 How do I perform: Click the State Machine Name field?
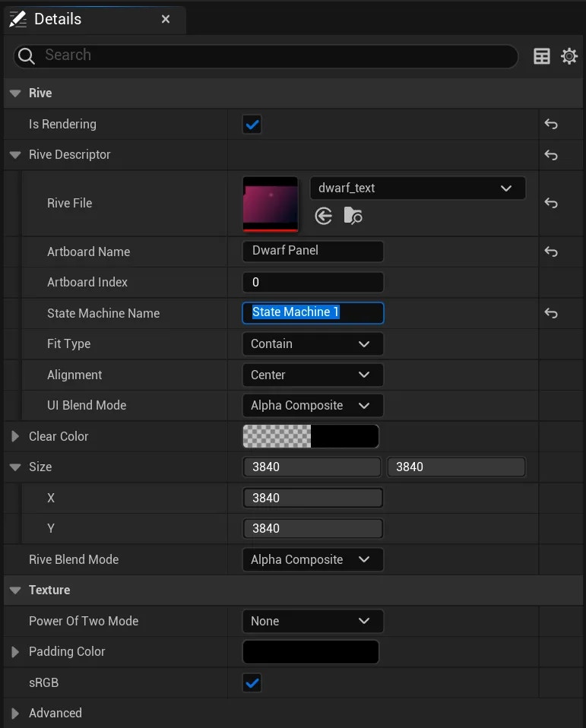tap(313, 313)
